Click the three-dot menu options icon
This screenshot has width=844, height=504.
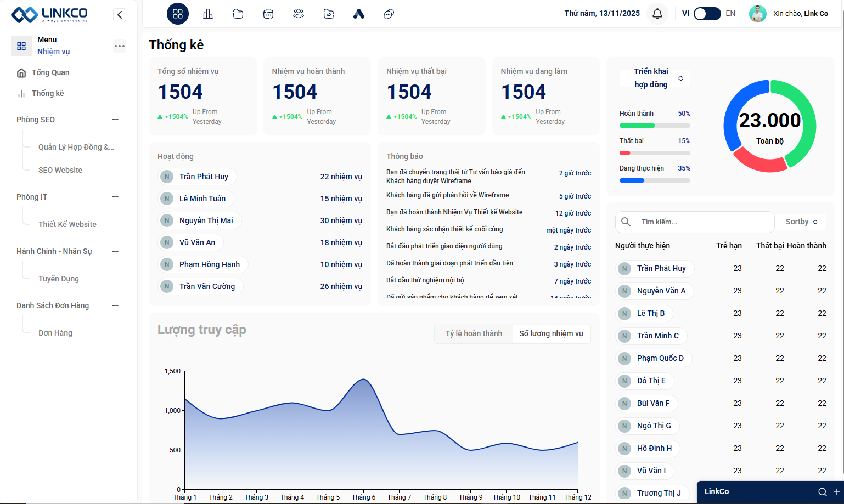(x=120, y=46)
